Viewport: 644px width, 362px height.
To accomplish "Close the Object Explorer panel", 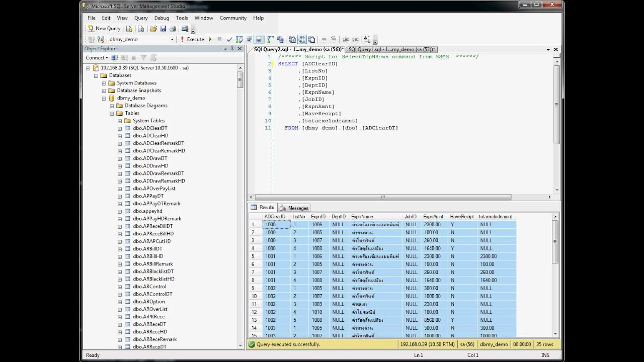I will click(x=240, y=49).
